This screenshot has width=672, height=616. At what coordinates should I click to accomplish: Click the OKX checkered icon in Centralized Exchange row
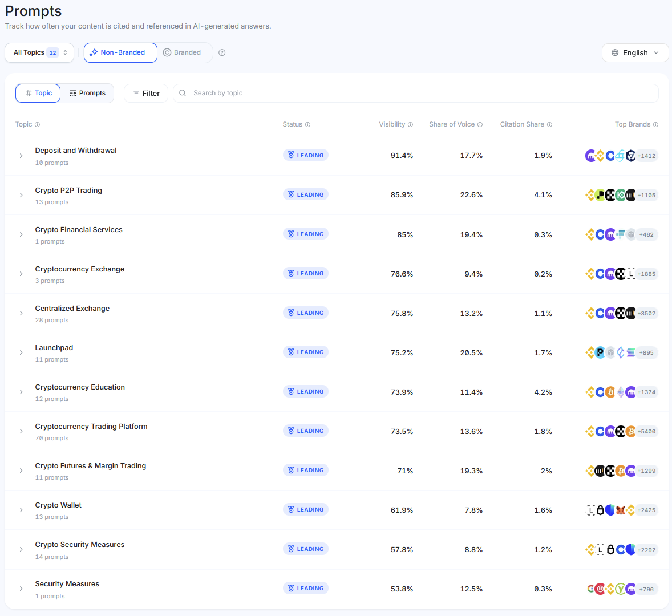coord(620,313)
